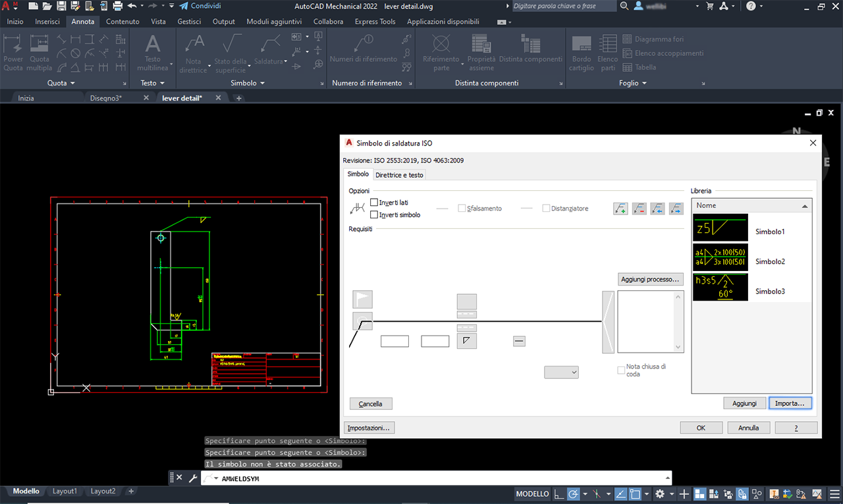Screen dimensions: 843x504
Task: Toggle the dynamic input angle icon in status bar
Action: (620, 493)
